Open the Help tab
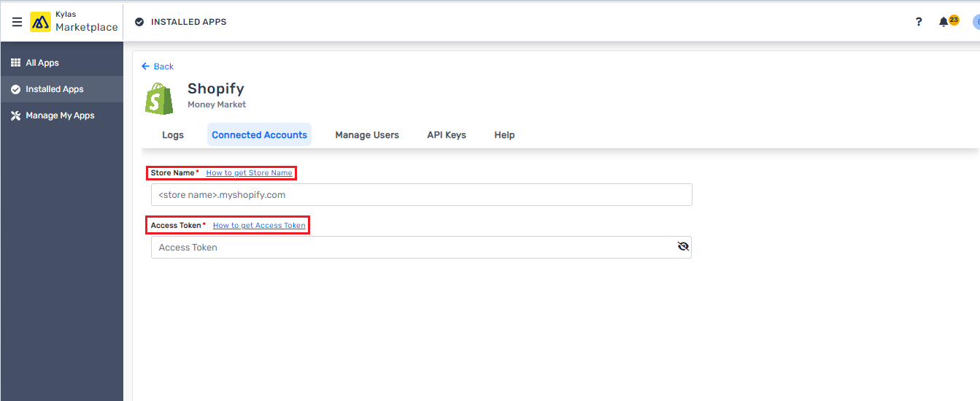This screenshot has width=980, height=401. [x=504, y=135]
